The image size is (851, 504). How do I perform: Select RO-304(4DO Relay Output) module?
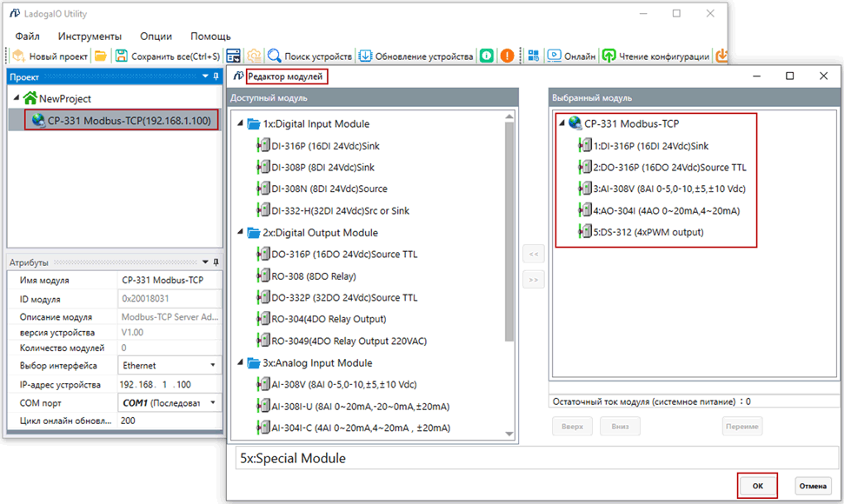[329, 319]
